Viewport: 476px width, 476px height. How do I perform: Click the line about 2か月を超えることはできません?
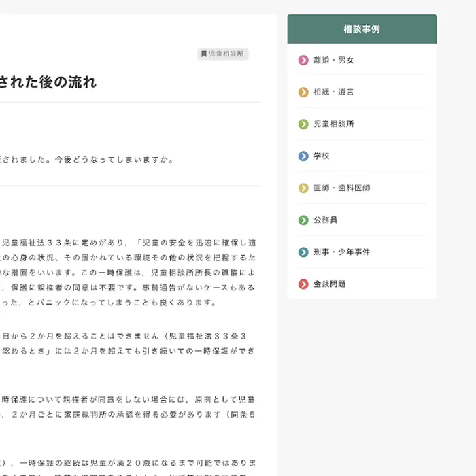tap(123, 336)
